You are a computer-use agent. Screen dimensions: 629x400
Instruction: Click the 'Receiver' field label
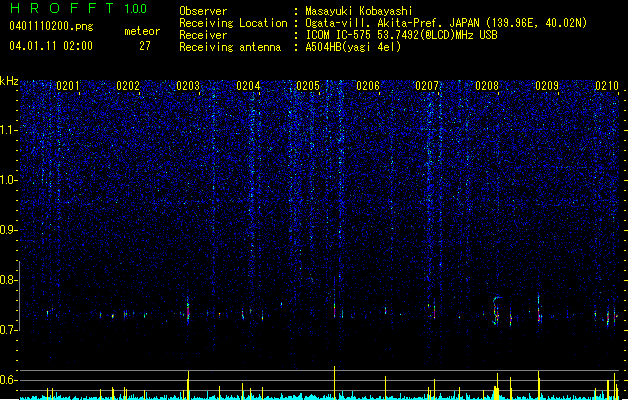click(203, 35)
